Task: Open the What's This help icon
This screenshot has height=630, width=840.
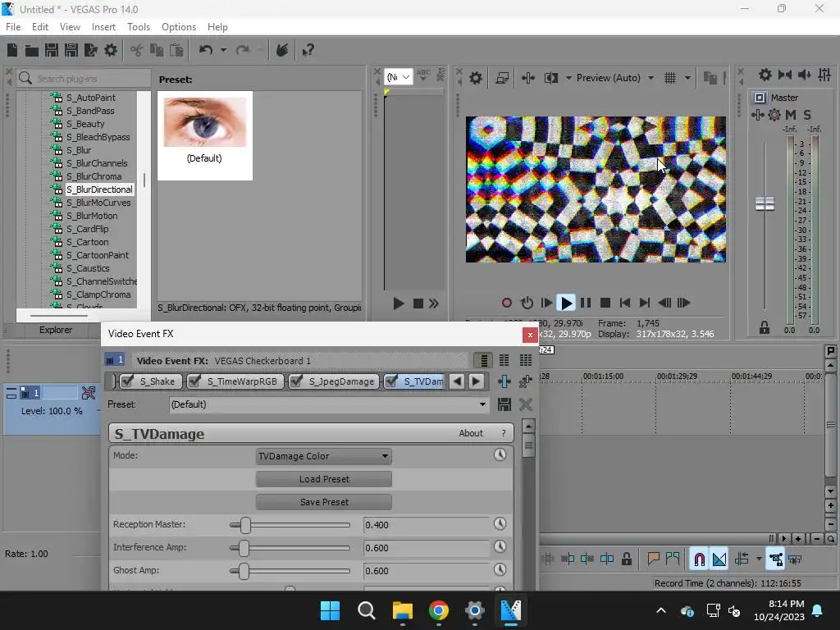Action: (x=308, y=50)
